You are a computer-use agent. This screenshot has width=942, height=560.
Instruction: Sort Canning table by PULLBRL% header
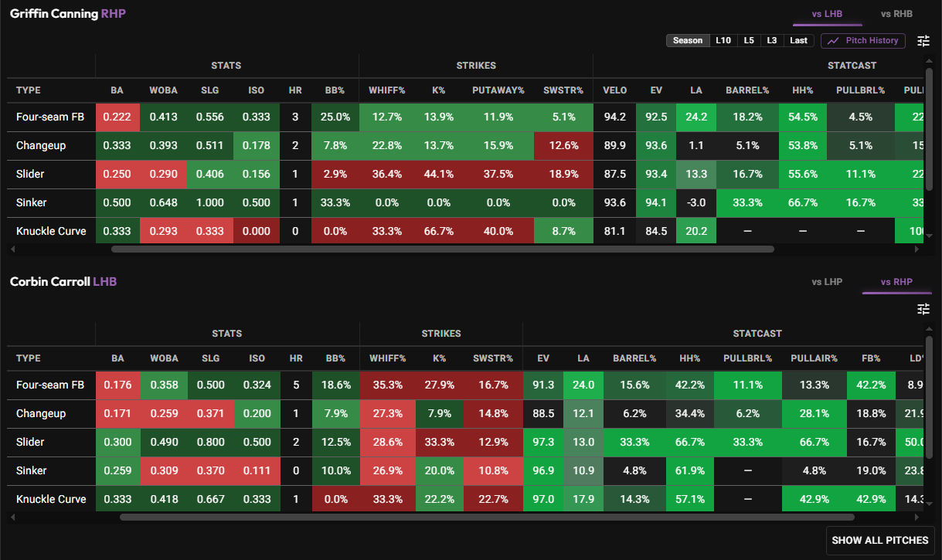(860, 90)
